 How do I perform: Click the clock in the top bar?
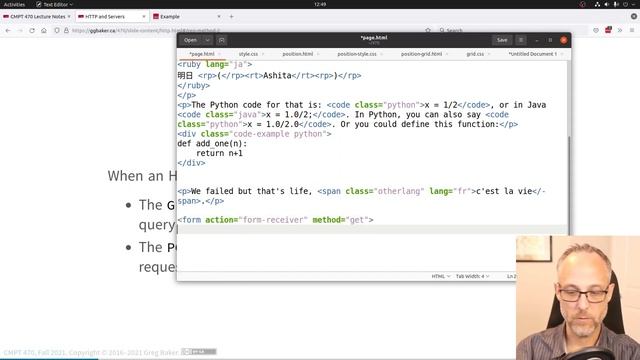point(320,4)
